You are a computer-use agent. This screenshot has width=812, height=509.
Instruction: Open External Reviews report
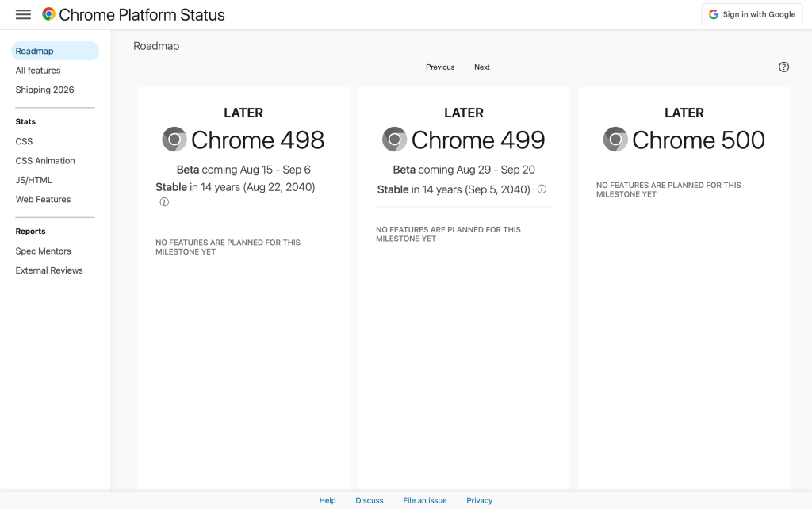click(x=49, y=270)
